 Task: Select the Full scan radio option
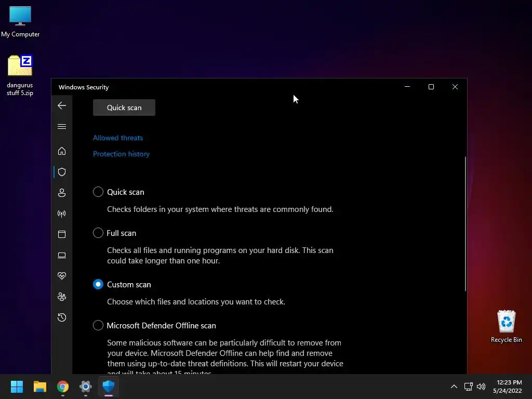point(98,233)
